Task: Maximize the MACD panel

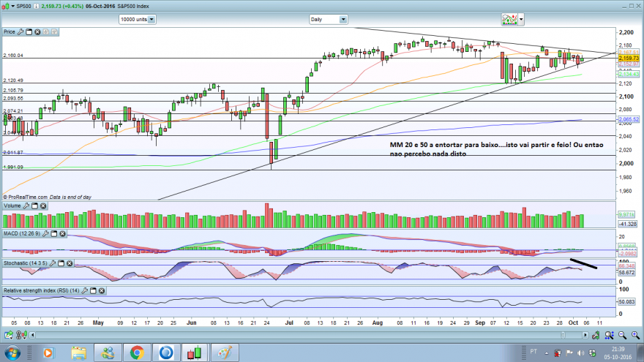Action: click(x=54, y=233)
